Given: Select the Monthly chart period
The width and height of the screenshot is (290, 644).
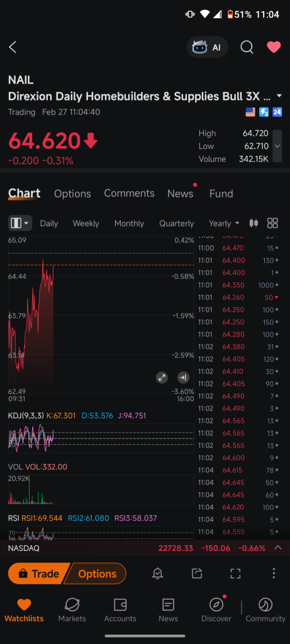Looking at the screenshot, I should tap(129, 223).
